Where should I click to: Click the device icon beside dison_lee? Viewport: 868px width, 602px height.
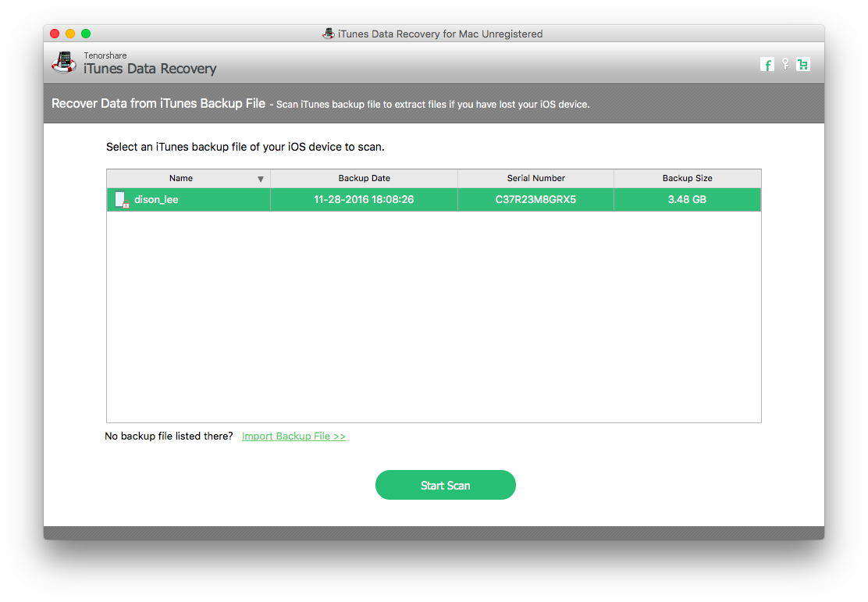(x=122, y=199)
